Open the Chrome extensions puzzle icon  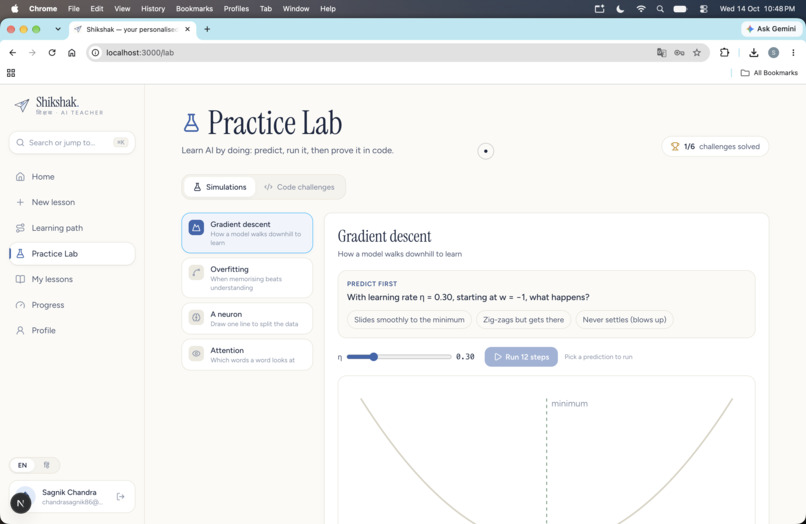(724, 52)
